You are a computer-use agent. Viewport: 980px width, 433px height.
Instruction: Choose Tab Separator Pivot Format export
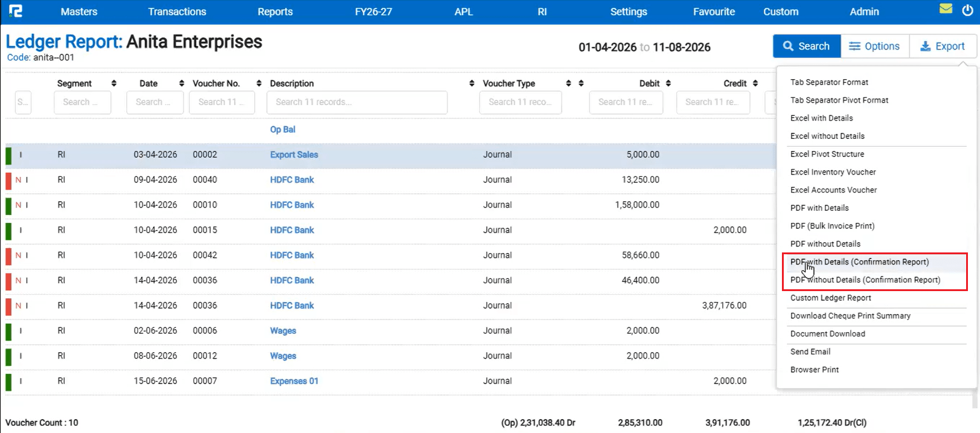click(839, 100)
